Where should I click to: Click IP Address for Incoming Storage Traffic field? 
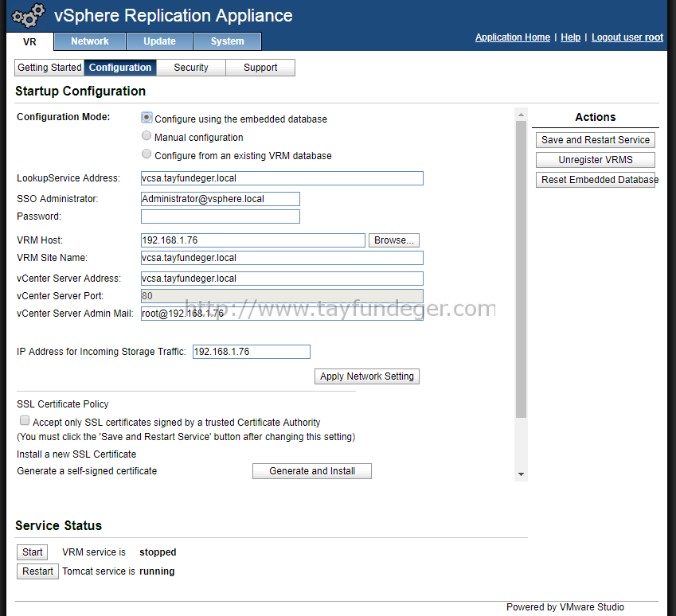click(x=252, y=352)
